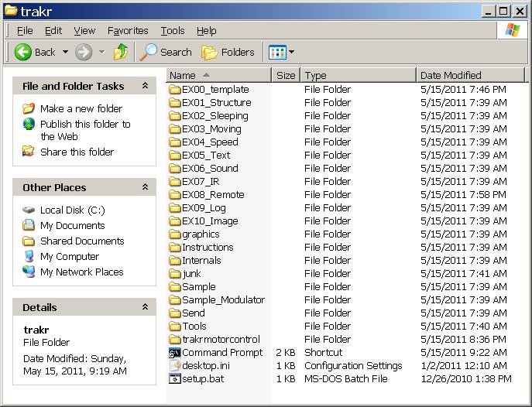Select the Internals folder name
This screenshot has height=407, width=532.
click(201, 260)
